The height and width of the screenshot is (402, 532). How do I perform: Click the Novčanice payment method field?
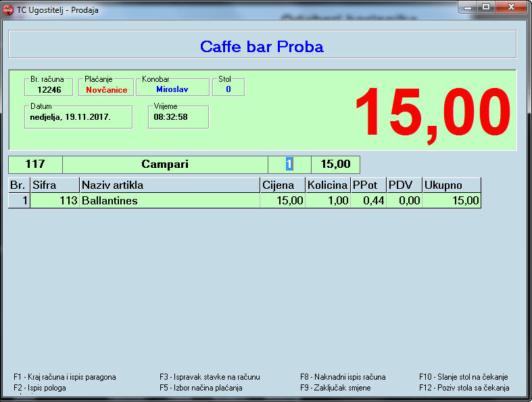[106, 89]
